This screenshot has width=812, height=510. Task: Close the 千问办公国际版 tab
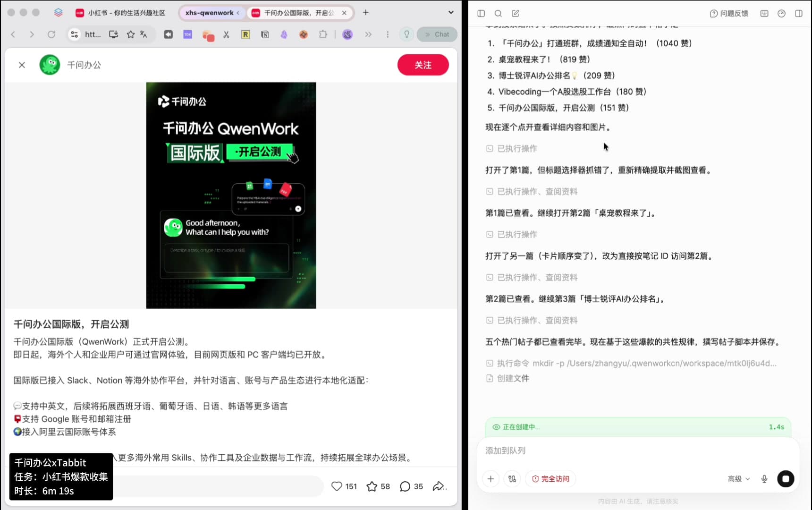click(344, 13)
